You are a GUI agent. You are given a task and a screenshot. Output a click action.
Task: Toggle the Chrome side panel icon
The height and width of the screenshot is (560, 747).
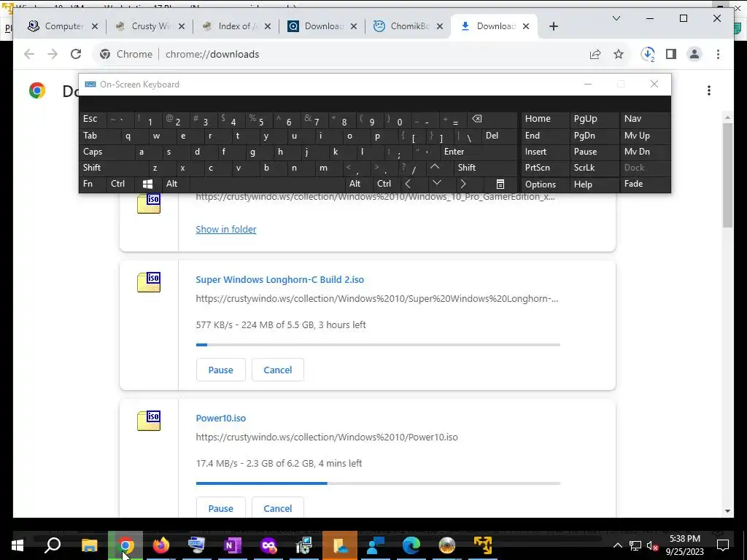click(671, 54)
